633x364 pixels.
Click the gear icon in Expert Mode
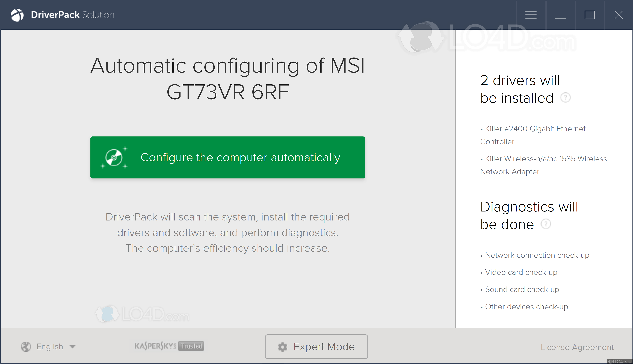point(283,347)
